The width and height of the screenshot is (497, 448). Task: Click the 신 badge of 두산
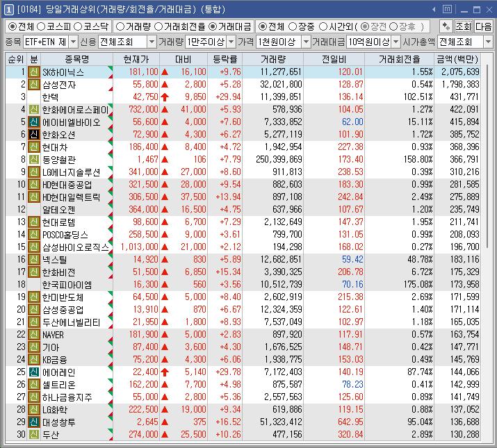tap(34, 434)
